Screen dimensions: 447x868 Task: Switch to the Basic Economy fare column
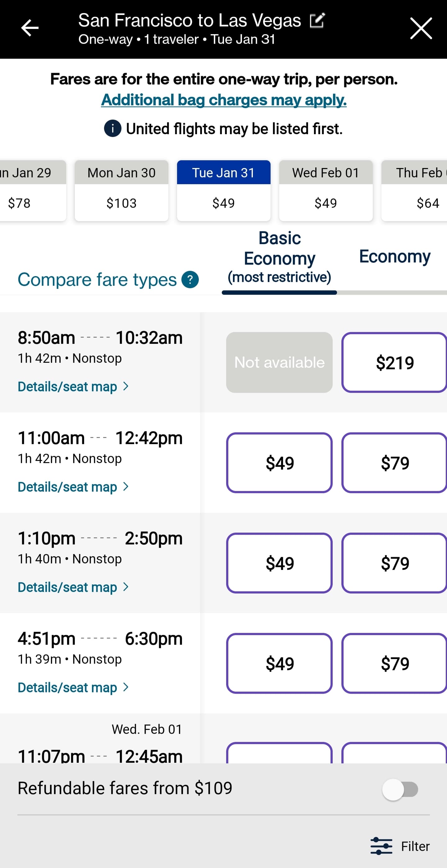point(280,257)
